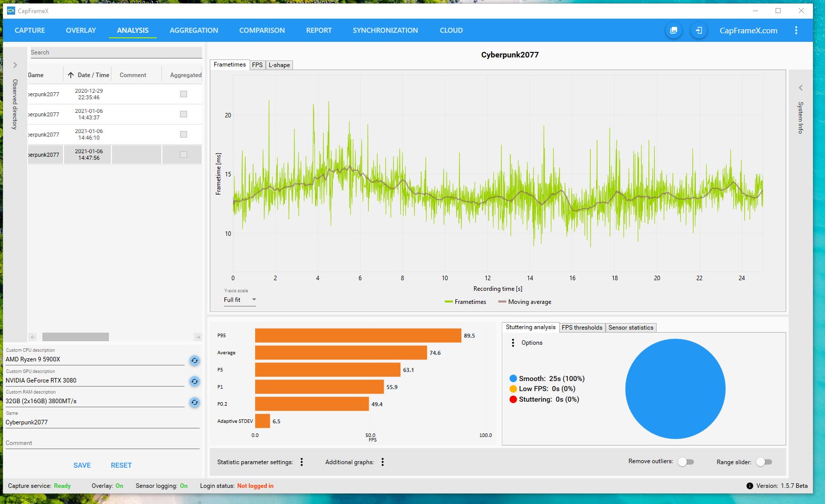825x504 pixels.
Task: Enable the Range slider switch
Action: point(764,462)
